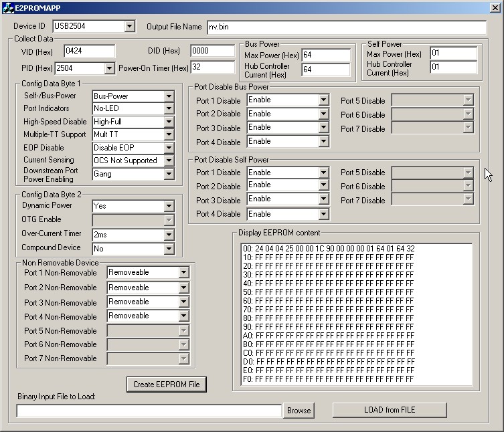Click Self Power Hub Controller Current field

(x=454, y=67)
